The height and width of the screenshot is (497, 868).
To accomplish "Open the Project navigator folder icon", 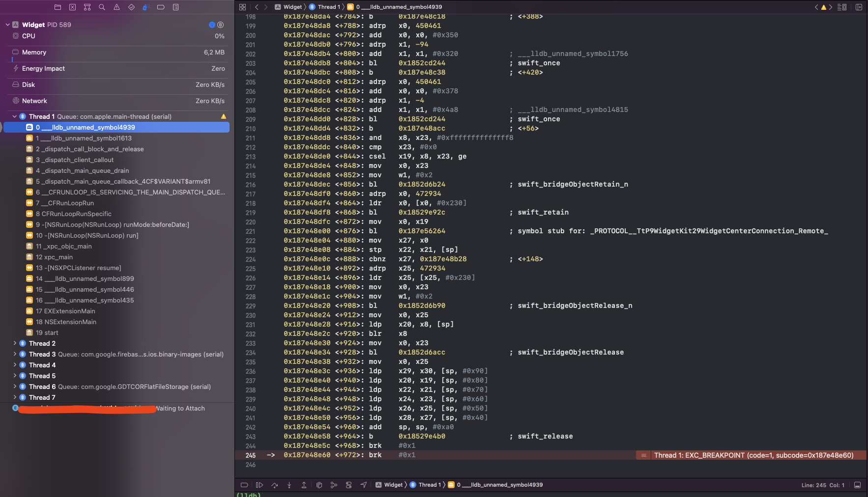I will point(58,7).
